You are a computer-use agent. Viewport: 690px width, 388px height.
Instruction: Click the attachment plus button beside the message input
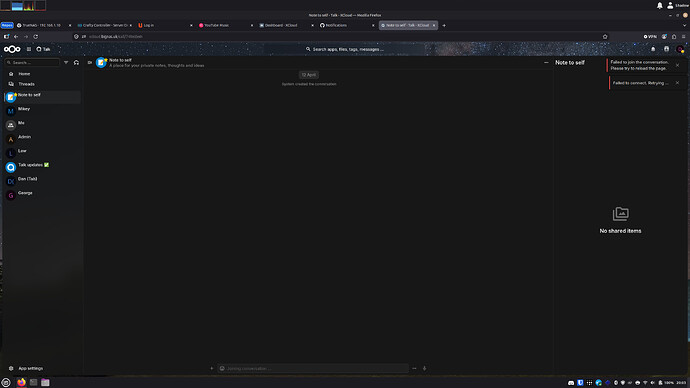pos(212,368)
